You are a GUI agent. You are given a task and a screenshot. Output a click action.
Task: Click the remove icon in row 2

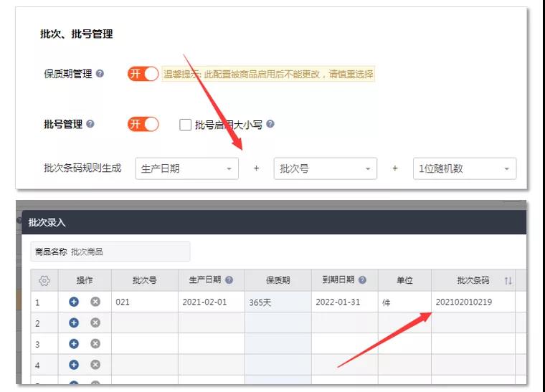click(x=95, y=323)
